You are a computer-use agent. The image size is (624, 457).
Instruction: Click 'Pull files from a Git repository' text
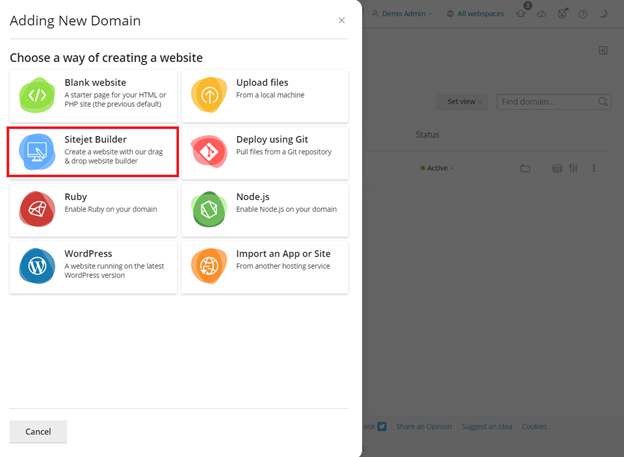pos(284,152)
